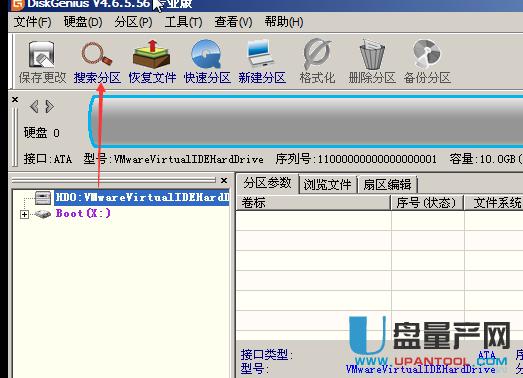Select HD0 VMware Virtual IDE drive in tree
The width and height of the screenshot is (523, 378).
pos(142,198)
